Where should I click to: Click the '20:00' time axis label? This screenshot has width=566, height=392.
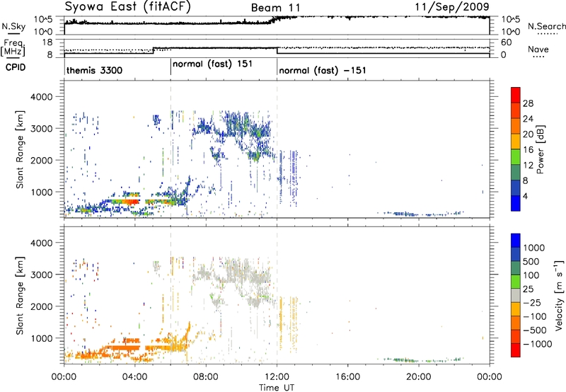tap(419, 376)
